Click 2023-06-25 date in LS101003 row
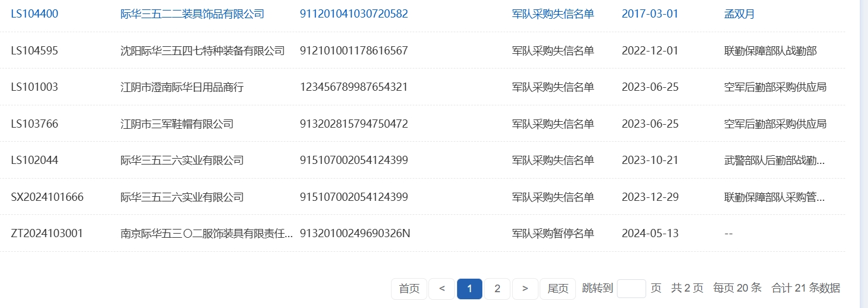The image size is (868, 308). click(x=650, y=87)
